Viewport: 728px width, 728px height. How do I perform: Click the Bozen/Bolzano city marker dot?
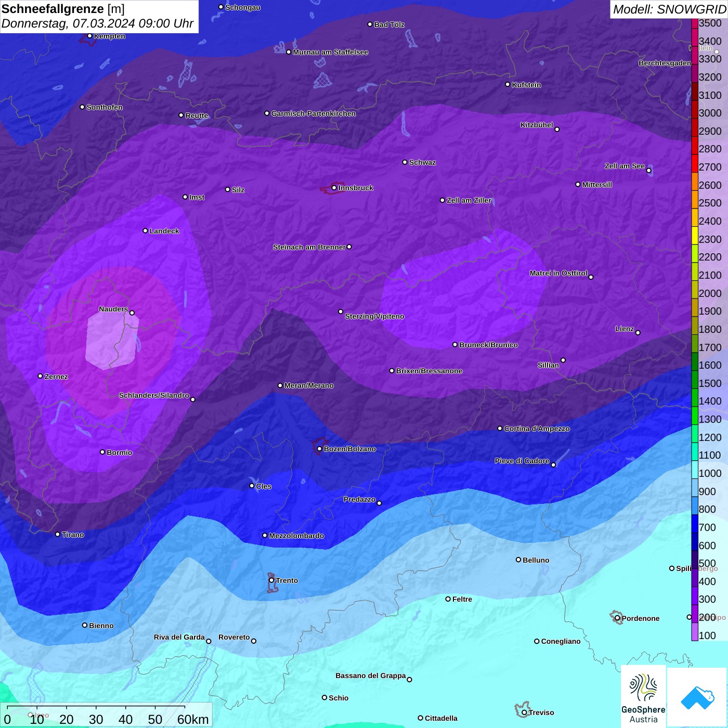point(319,449)
